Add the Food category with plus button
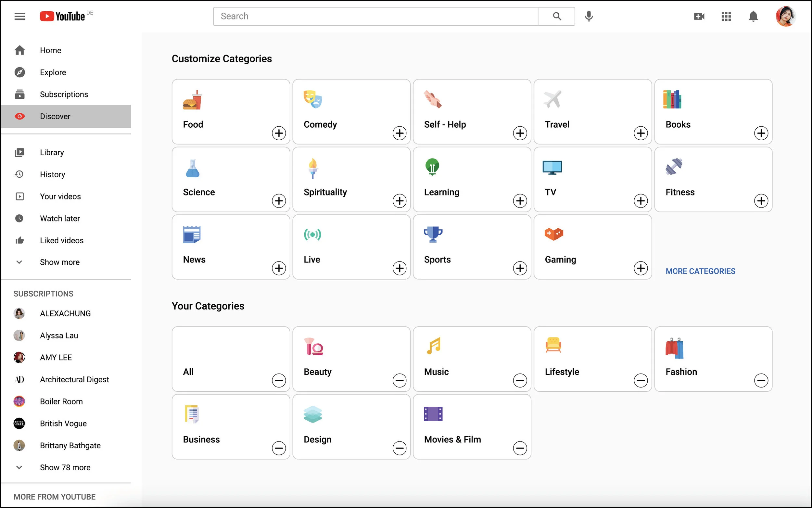Image resolution: width=812 pixels, height=508 pixels. coord(278,133)
